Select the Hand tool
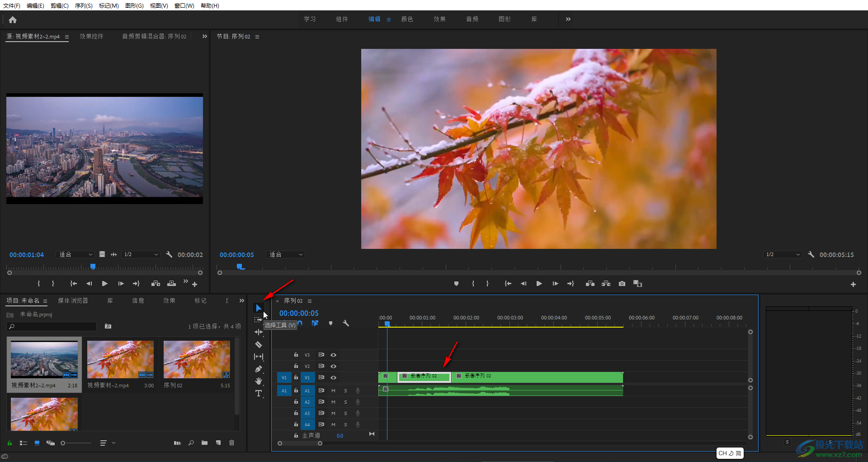 pos(258,381)
